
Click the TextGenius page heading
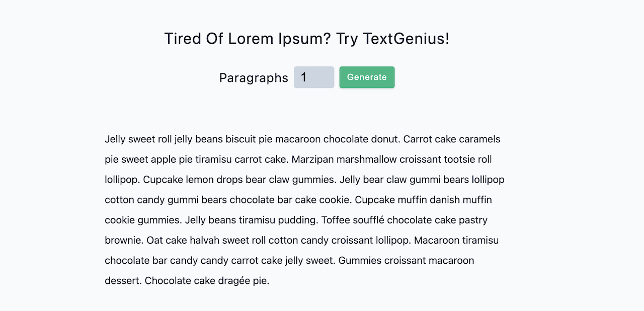pyautogui.click(x=307, y=38)
